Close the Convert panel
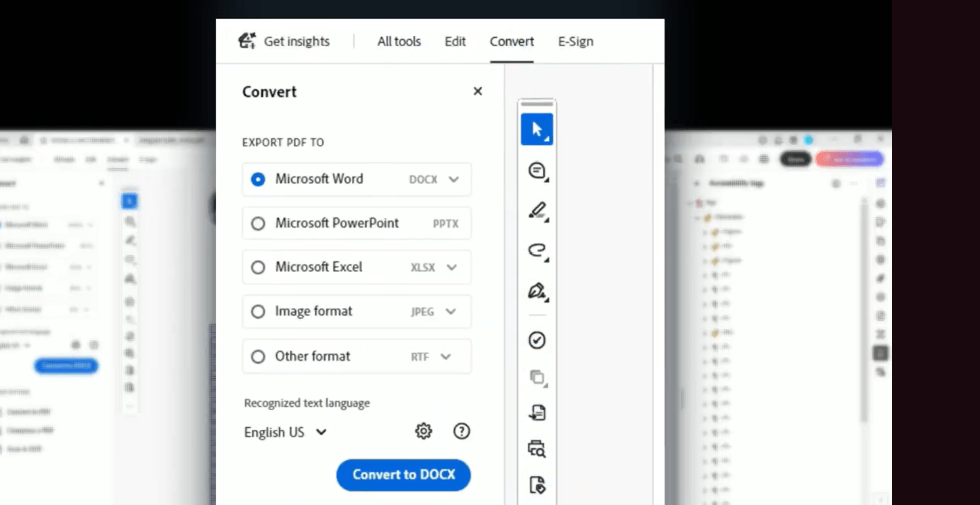This screenshot has width=980, height=505. [x=478, y=91]
